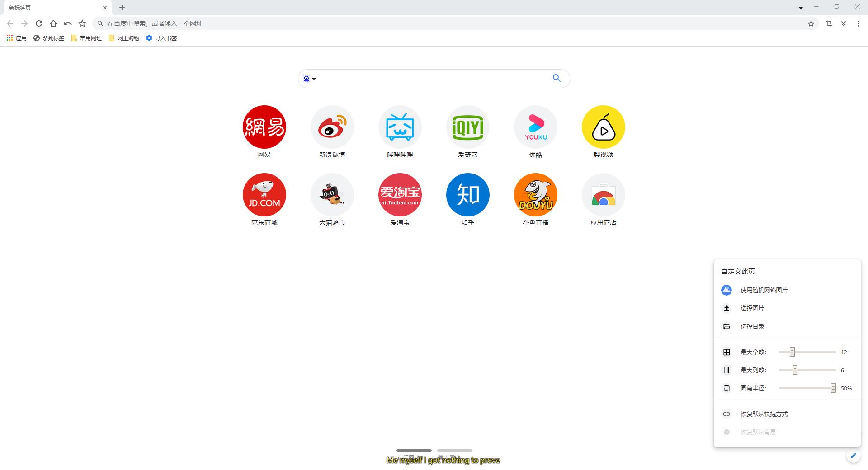
Task: Open the 新浪微博 shortcut icon
Action: pos(332,127)
